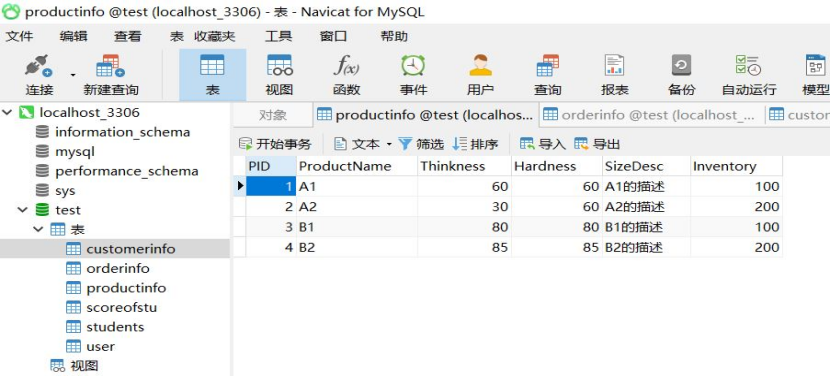Click the 导出 export button

(x=597, y=144)
